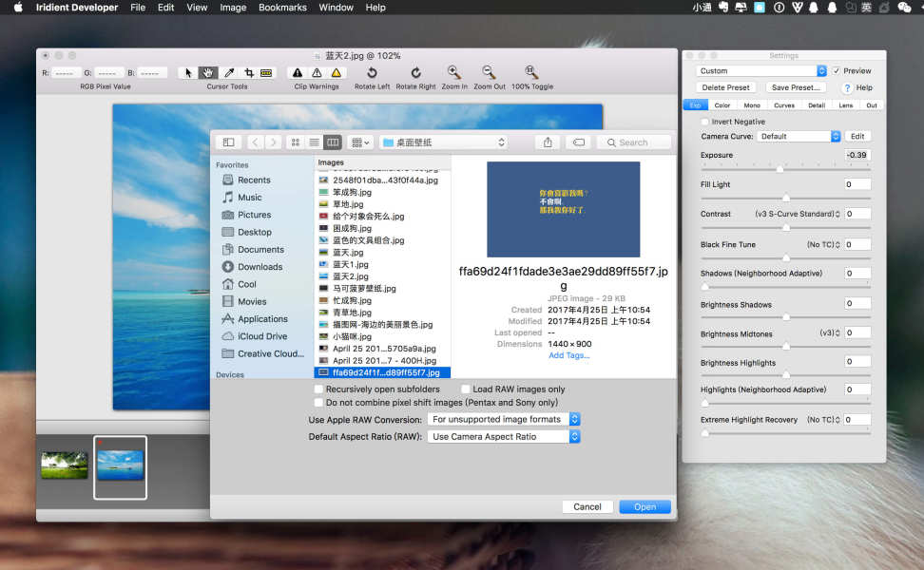Image resolution: width=924 pixels, height=570 pixels.
Task: Toggle the black solid clip warning icon
Action: click(298, 72)
